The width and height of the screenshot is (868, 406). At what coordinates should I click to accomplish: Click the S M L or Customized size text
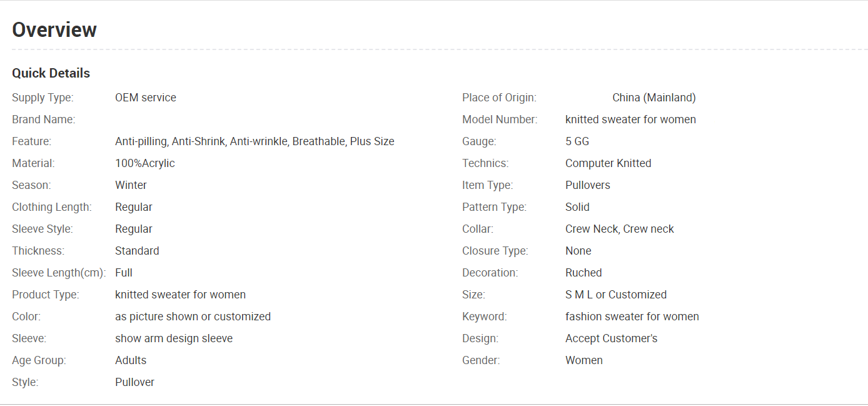pyautogui.click(x=616, y=295)
